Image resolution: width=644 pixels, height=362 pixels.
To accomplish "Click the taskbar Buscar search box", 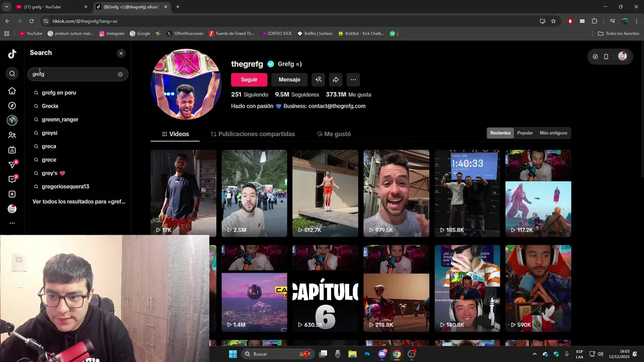I will pos(277,354).
